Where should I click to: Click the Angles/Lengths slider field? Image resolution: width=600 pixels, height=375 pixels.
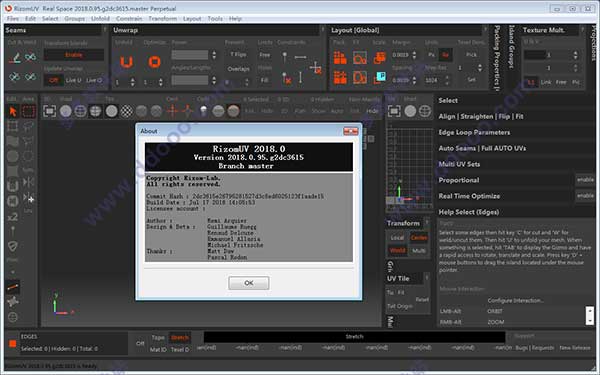click(190, 80)
